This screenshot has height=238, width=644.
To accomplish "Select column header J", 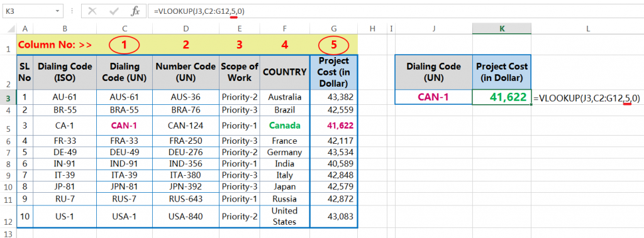I will (434, 29).
